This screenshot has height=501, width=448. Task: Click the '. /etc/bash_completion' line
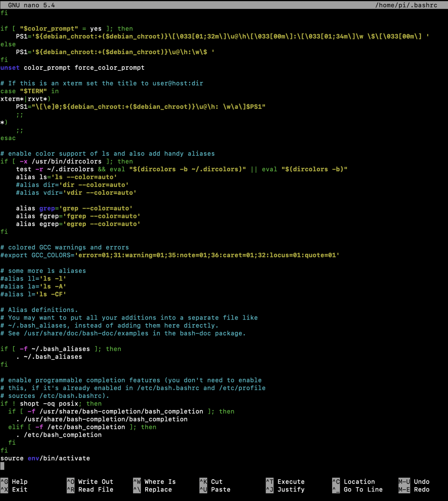coord(59,435)
